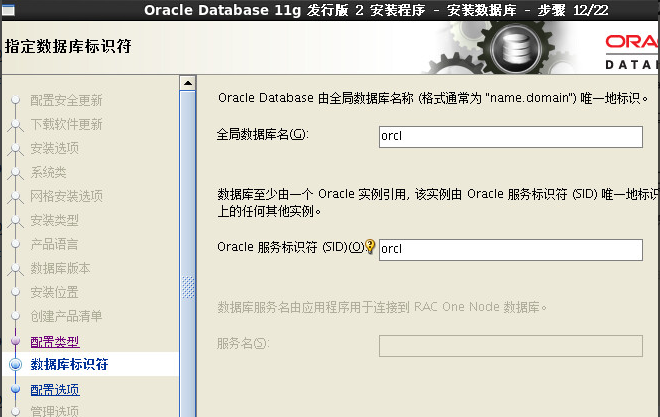660x417 pixels.
Task: Select the current 数据库标识符 step
Action: pos(69,364)
